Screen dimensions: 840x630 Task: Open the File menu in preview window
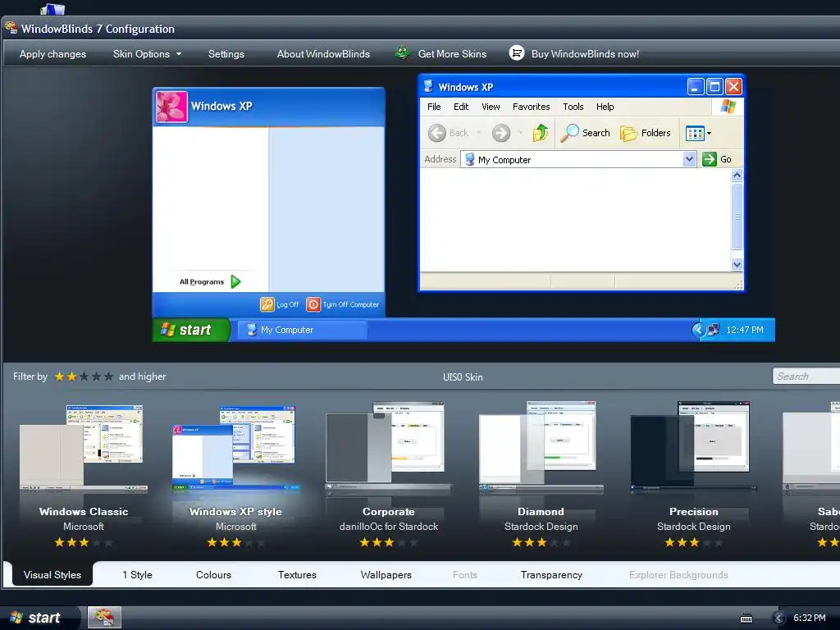[x=434, y=107]
